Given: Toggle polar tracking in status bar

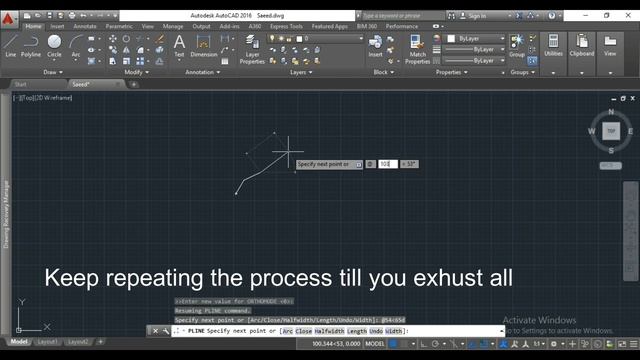Looking at the screenshot, I should (436, 344).
